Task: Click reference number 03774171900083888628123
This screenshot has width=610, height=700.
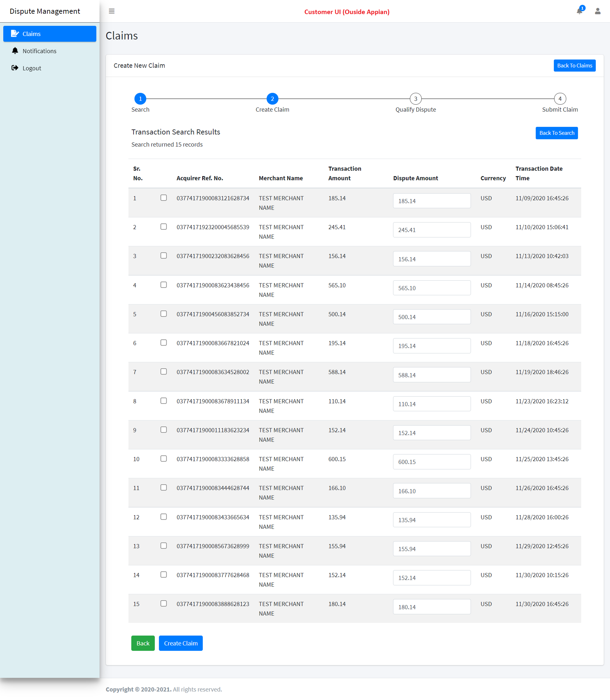Action: point(213,604)
